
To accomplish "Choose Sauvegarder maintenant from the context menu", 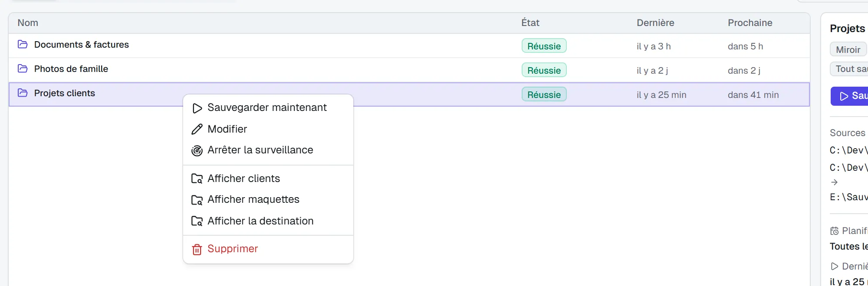I will pyautogui.click(x=268, y=107).
